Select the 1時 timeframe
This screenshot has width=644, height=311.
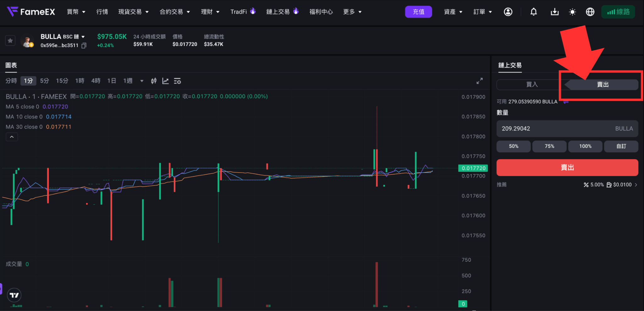(80, 81)
